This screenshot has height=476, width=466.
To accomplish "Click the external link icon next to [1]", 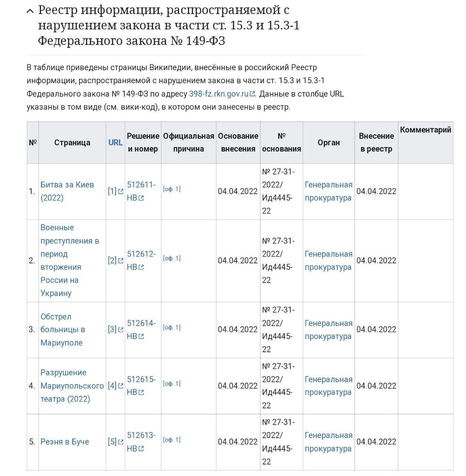I will [x=120, y=191].
